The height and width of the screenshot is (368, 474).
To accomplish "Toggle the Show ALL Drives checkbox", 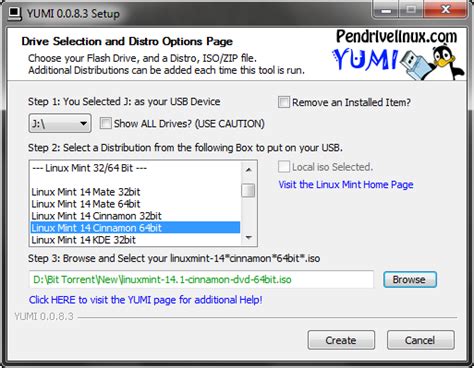I will [106, 123].
